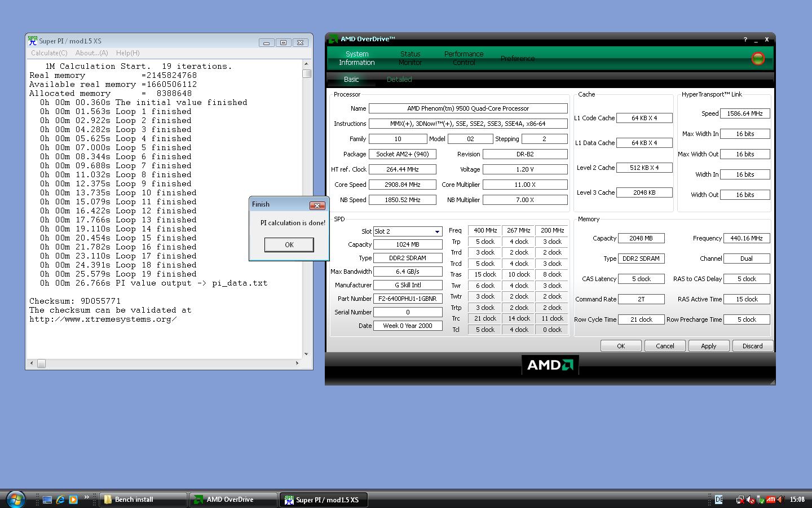Click muted volume tray icon
Image resolution: width=812 pixels, height=508 pixels.
(x=750, y=500)
